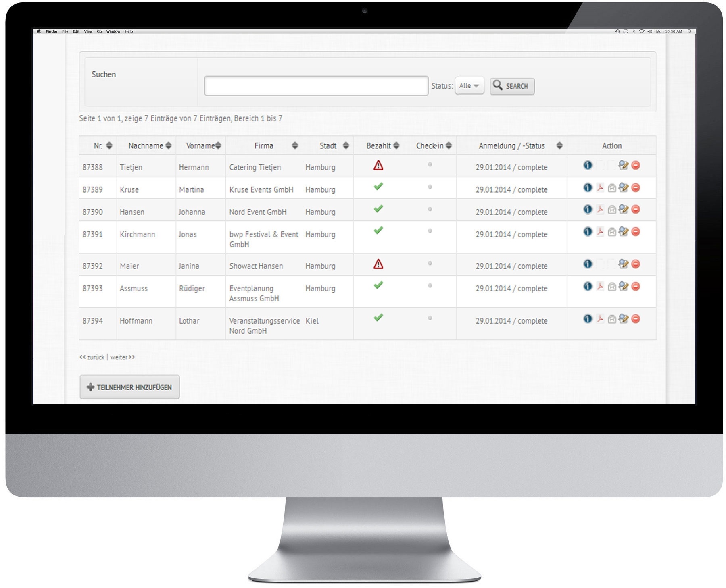
Task: Open info for participant Tietjen
Action: 588,165
